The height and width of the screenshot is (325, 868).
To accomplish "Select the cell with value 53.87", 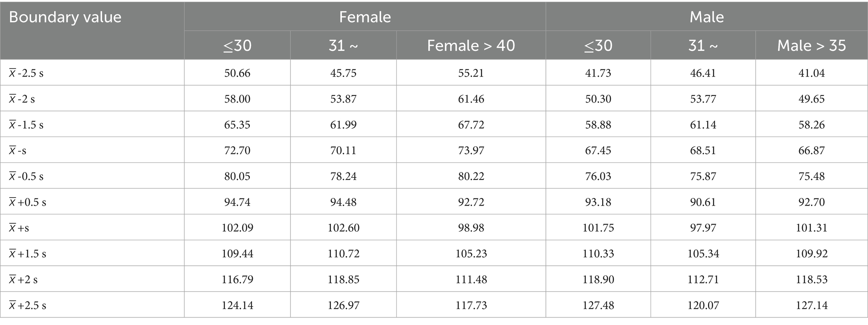I will coord(343,99).
